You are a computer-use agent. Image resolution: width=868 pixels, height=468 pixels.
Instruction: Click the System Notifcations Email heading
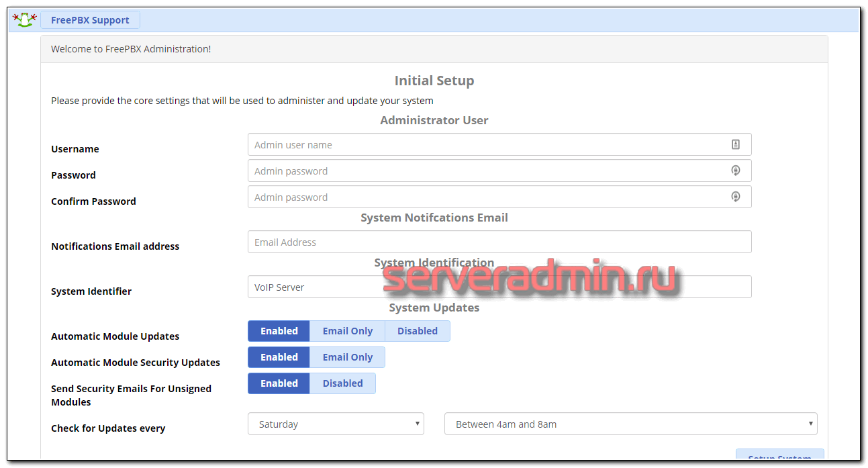(x=434, y=218)
